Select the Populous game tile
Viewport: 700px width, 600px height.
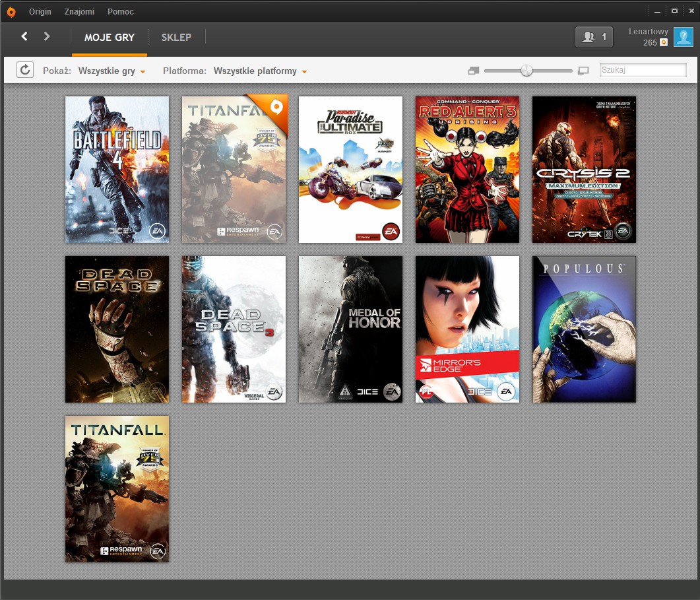point(584,329)
